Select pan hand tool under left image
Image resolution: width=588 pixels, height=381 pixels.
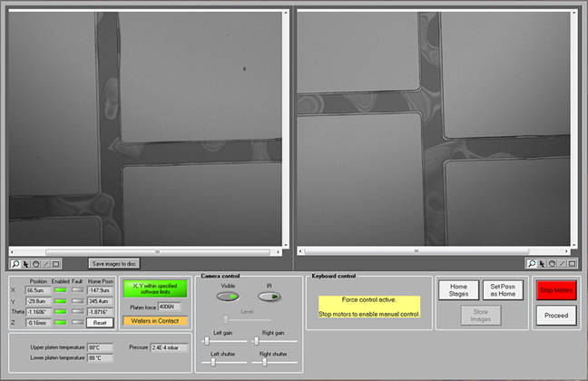(35, 264)
